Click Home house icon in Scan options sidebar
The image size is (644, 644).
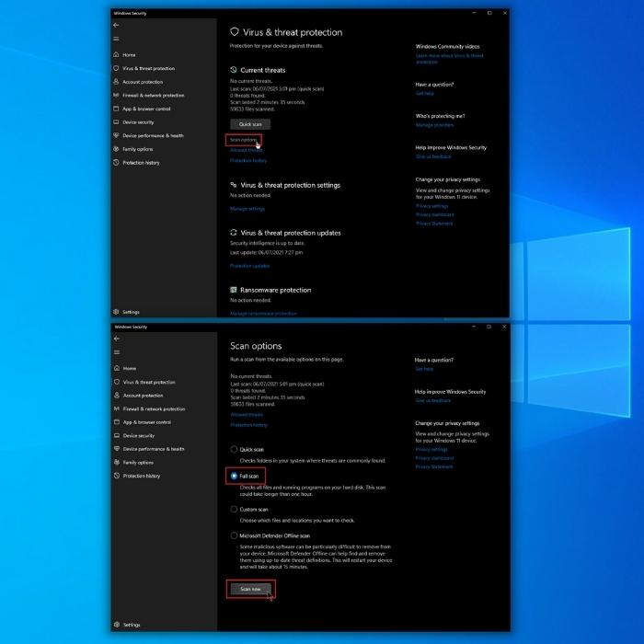(x=117, y=368)
